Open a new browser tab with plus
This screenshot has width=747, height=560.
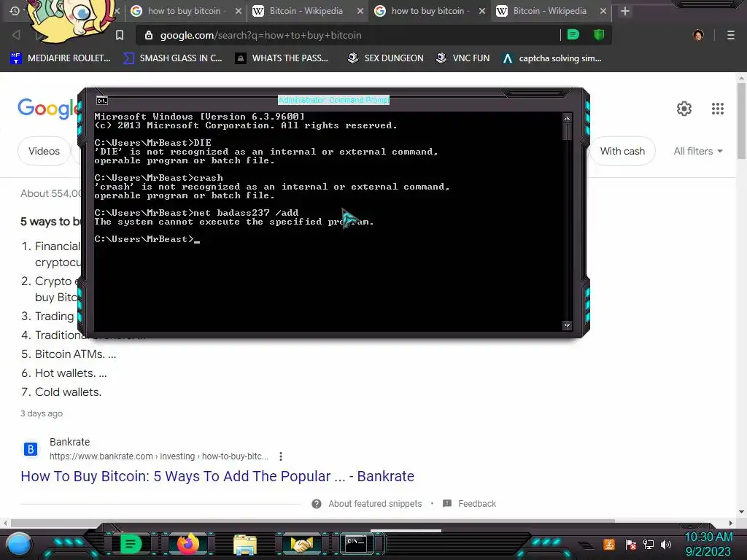point(625,11)
